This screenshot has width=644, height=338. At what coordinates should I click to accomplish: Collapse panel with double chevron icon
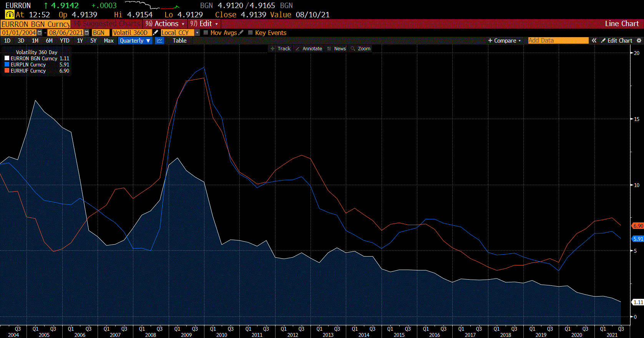point(594,40)
